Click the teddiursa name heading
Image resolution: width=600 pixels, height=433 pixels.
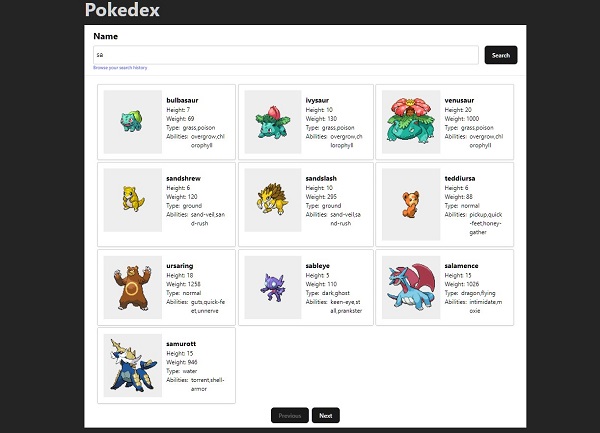(x=460, y=178)
